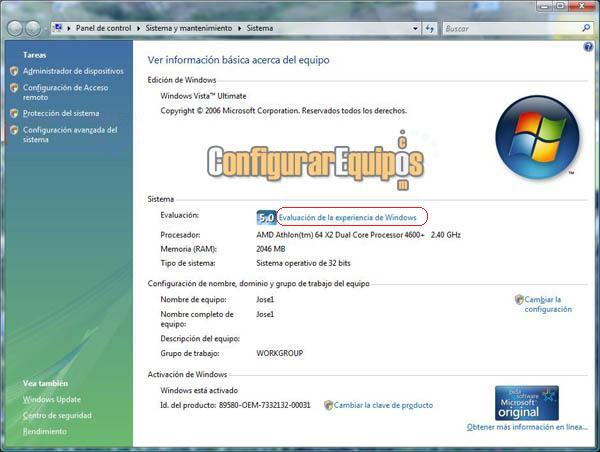Click the WORKGROUP value
Screen dimensions: 600x452
(x=280, y=353)
